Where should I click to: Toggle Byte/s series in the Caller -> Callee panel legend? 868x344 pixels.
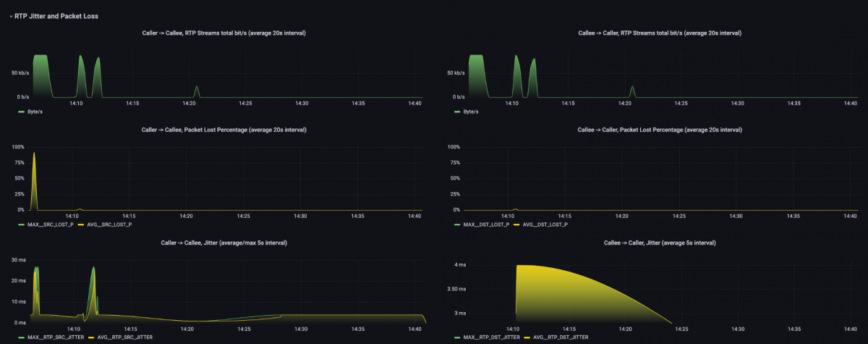[x=35, y=112]
